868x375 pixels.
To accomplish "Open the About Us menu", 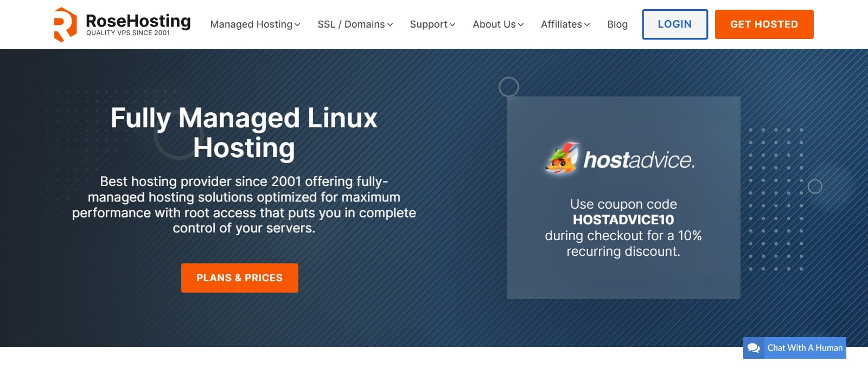I will (498, 24).
